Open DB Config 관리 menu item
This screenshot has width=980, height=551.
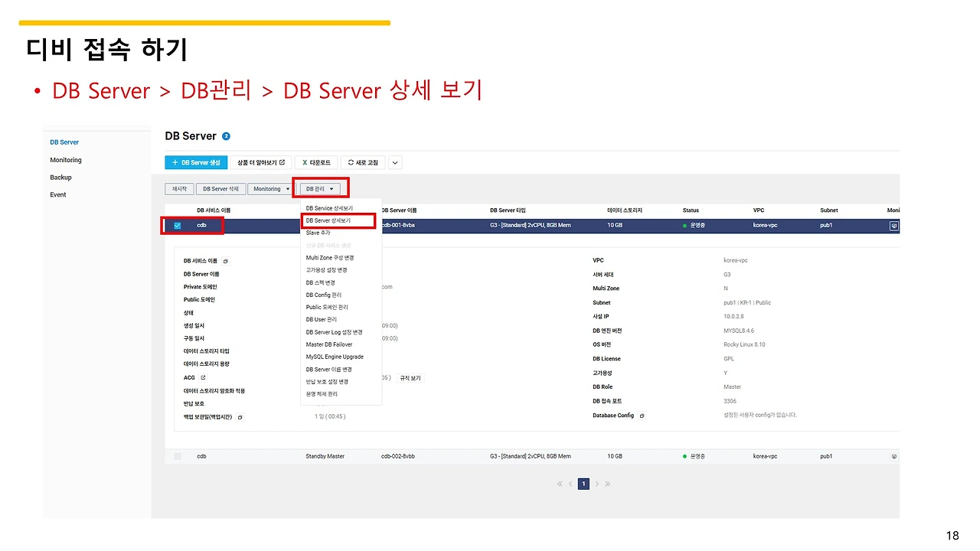324,295
